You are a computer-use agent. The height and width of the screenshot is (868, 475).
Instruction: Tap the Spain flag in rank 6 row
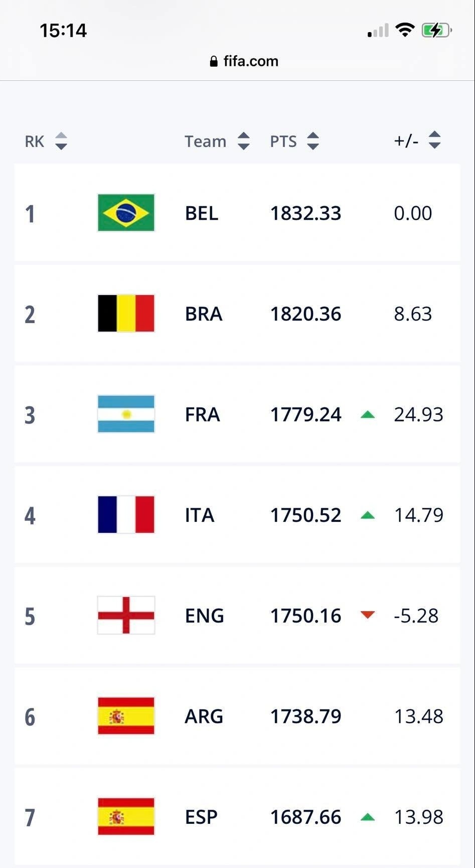pyautogui.click(x=126, y=716)
